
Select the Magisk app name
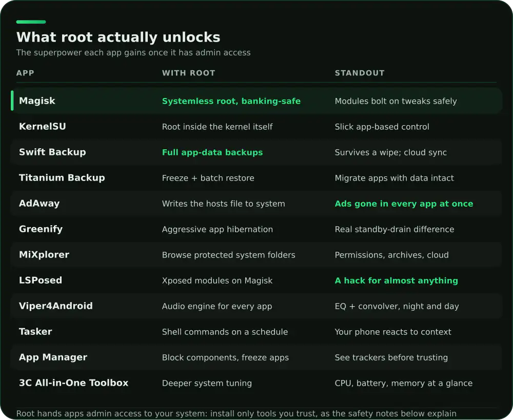(37, 101)
